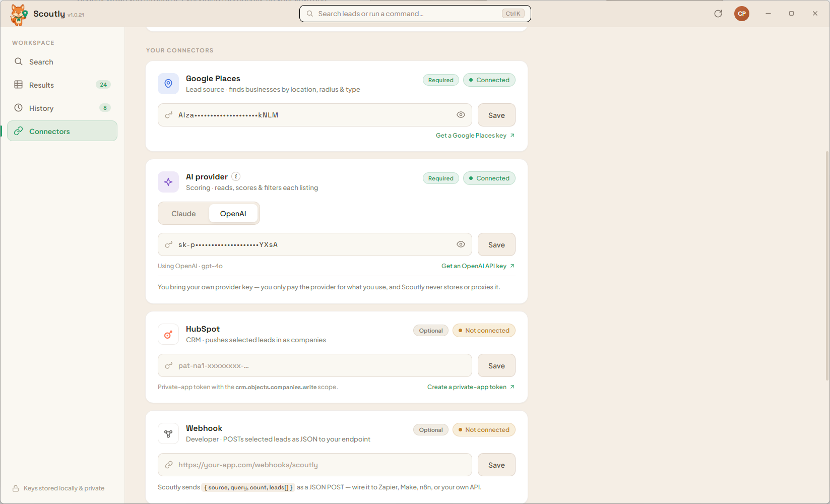Open History in the sidebar

[x=62, y=108]
